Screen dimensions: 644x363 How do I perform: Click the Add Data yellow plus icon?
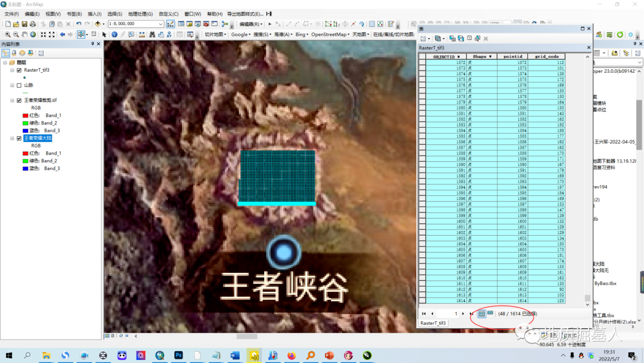(x=97, y=24)
